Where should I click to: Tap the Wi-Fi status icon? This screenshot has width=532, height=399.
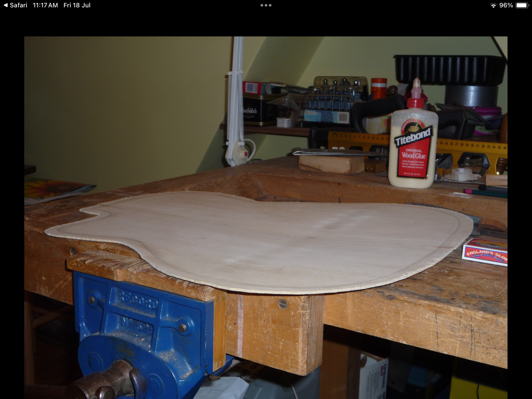pos(493,5)
